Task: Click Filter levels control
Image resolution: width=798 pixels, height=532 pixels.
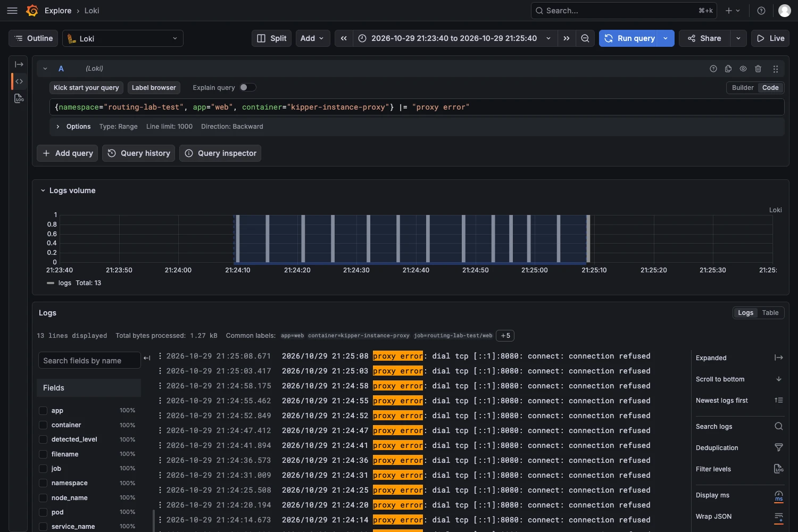Action: pyautogui.click(x=739, y=469)
